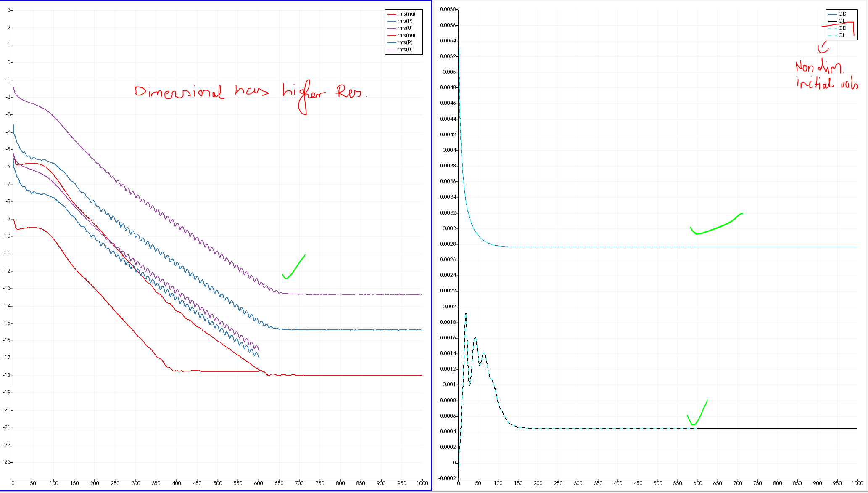Click y-axis tick -18 on residual plot
This screenshot has width=868, height=493.
pos(7,375)
